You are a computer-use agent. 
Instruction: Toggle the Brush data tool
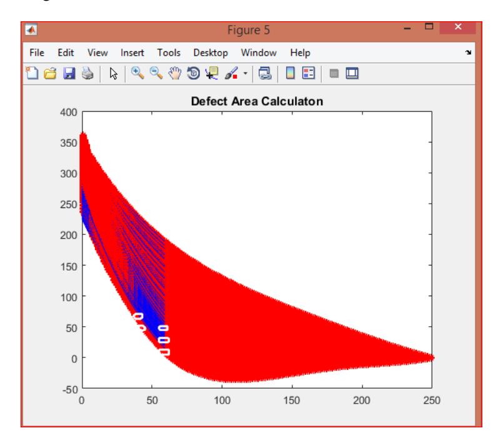(x=231, y=74)
